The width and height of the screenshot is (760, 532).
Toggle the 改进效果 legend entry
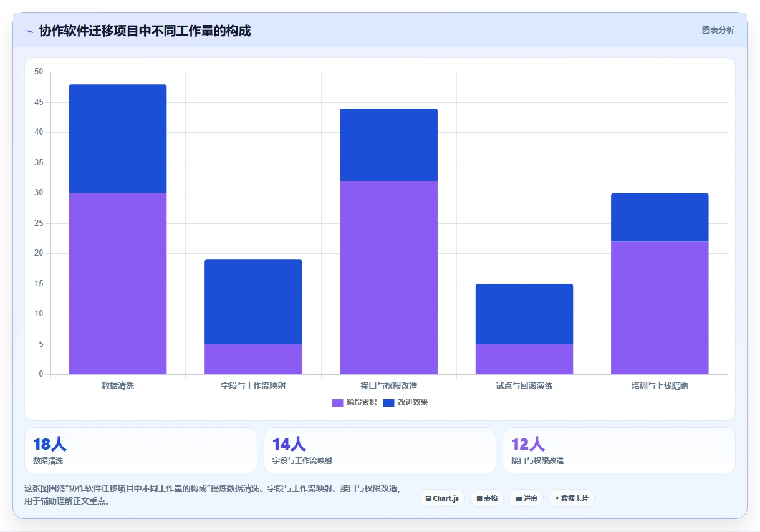405,402
